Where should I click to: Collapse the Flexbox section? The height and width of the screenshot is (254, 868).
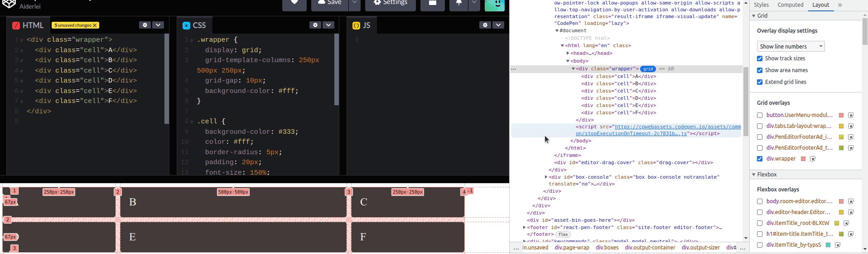coord(754,175)
